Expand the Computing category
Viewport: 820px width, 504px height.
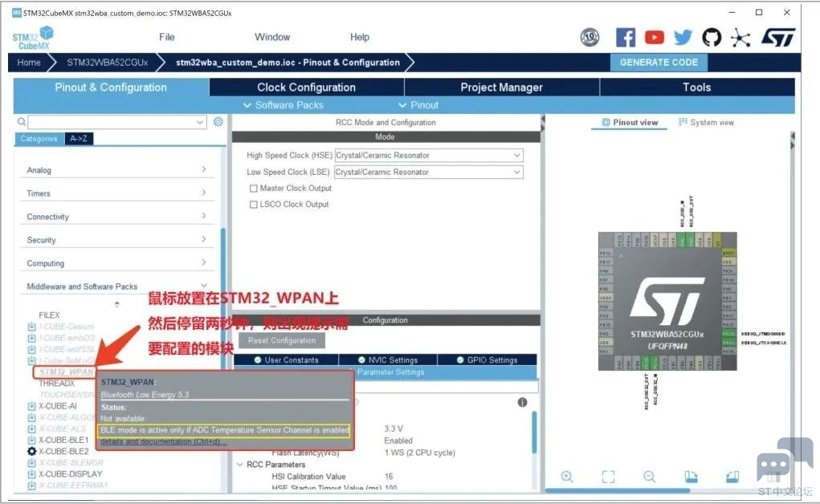click(117, 263)
